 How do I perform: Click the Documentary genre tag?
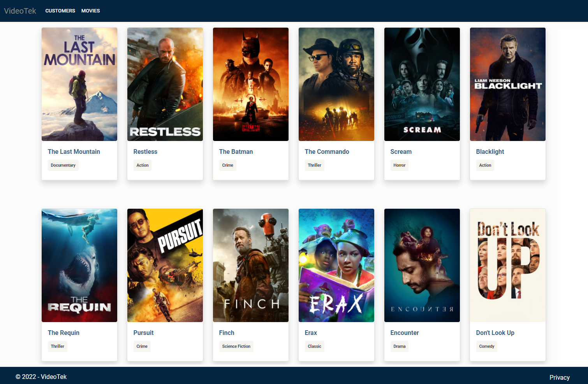[63, 166]
